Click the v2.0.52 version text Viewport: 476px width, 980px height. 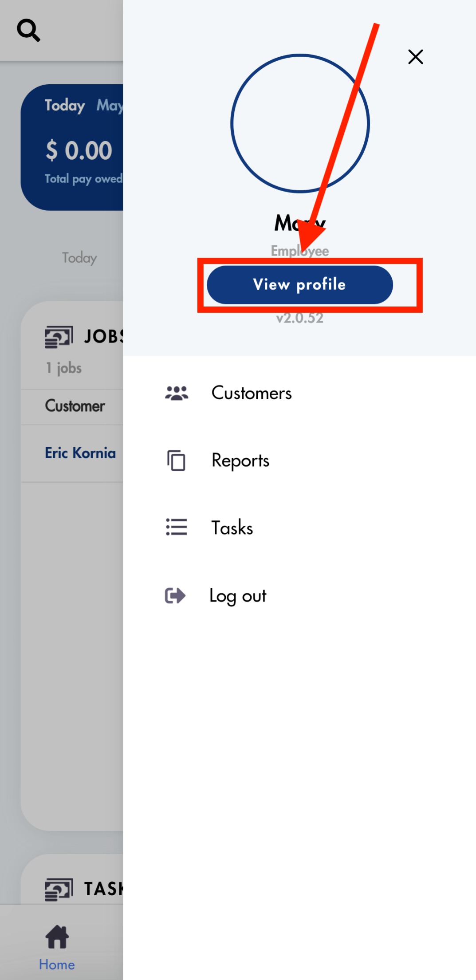pyautogui.click(x=300, y=318)
